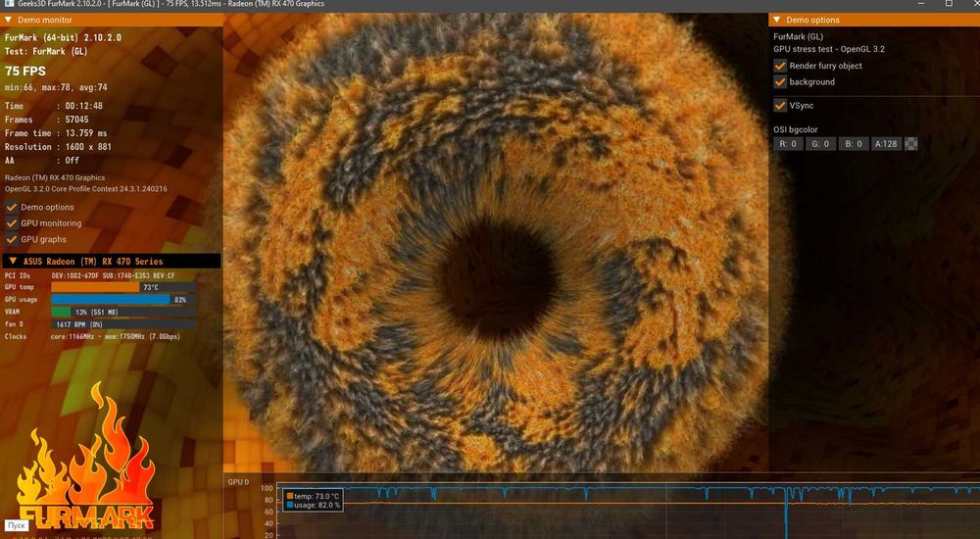The width and height of the screenshot is (980, 539).
Task: Uncheck the Demo options checkbox in monitor
Action: pyautogui.click(x=11, y=207)
